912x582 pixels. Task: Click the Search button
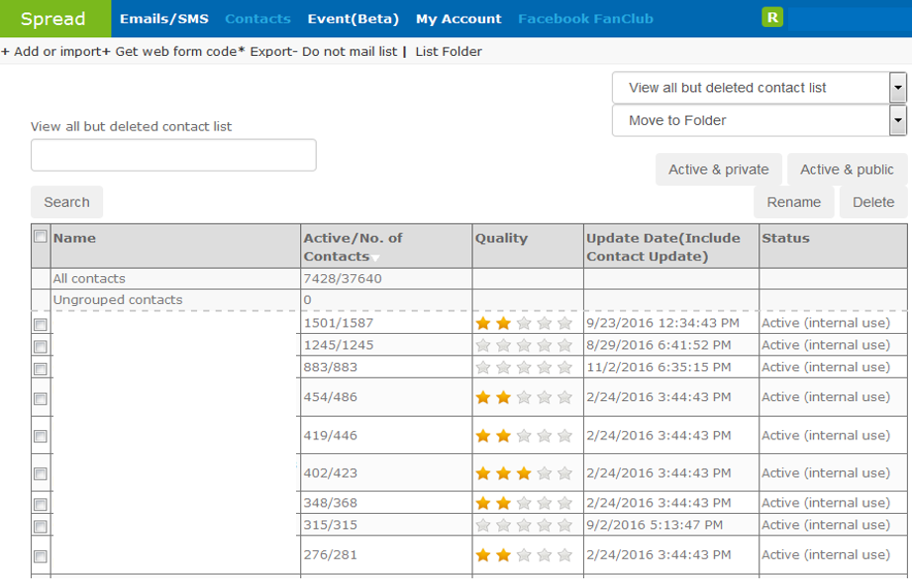(x=67, y=202)
